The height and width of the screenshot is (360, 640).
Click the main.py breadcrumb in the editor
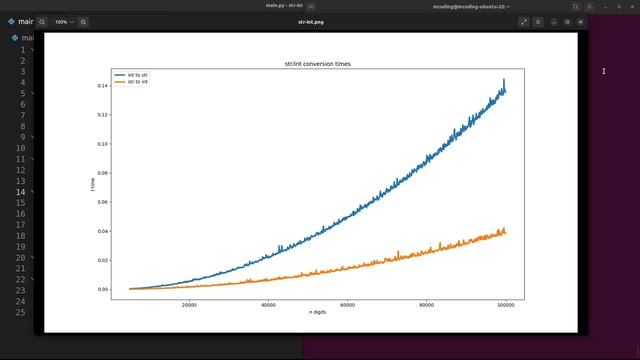click(23, 38)
